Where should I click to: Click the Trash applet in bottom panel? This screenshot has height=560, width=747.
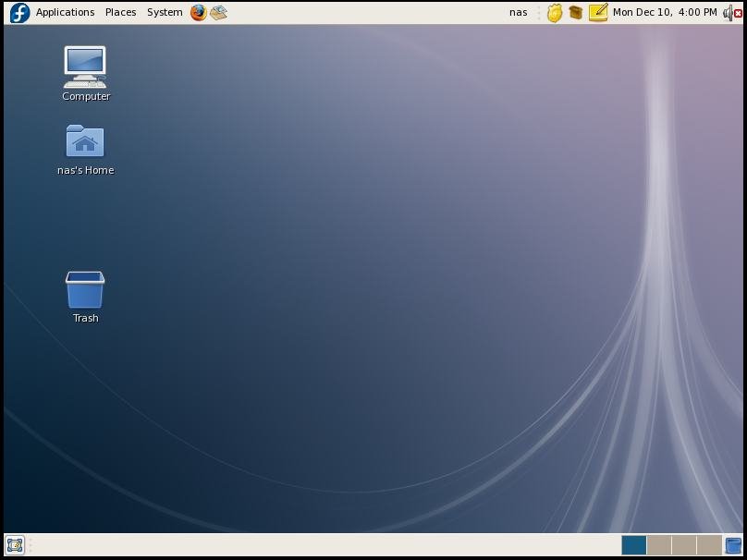coord(733,545)
